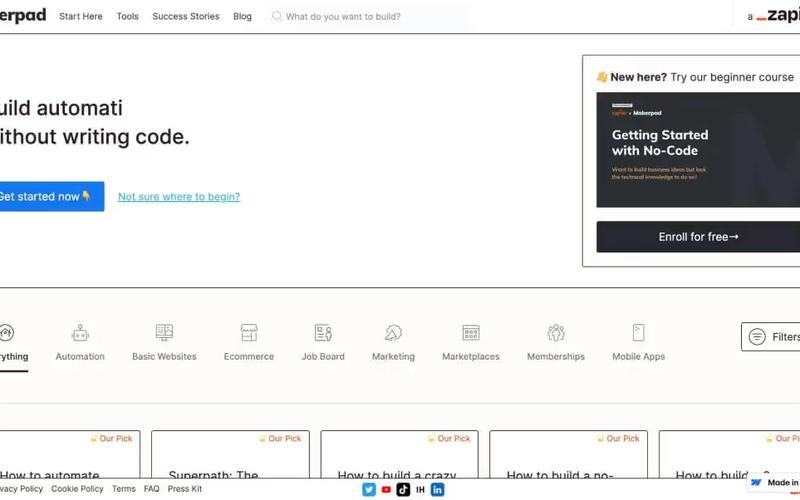Open the Getting Started with No-Code course thumbnail

698,149
